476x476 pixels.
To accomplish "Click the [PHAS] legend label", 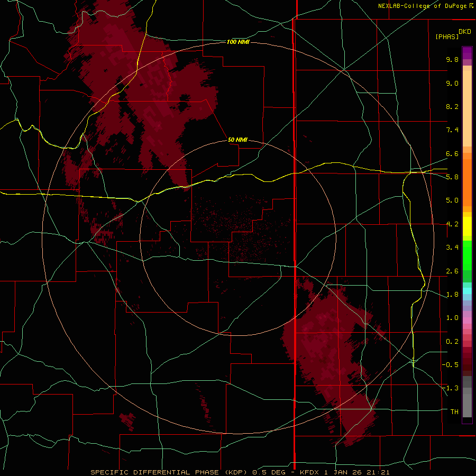I will (447, 36).
